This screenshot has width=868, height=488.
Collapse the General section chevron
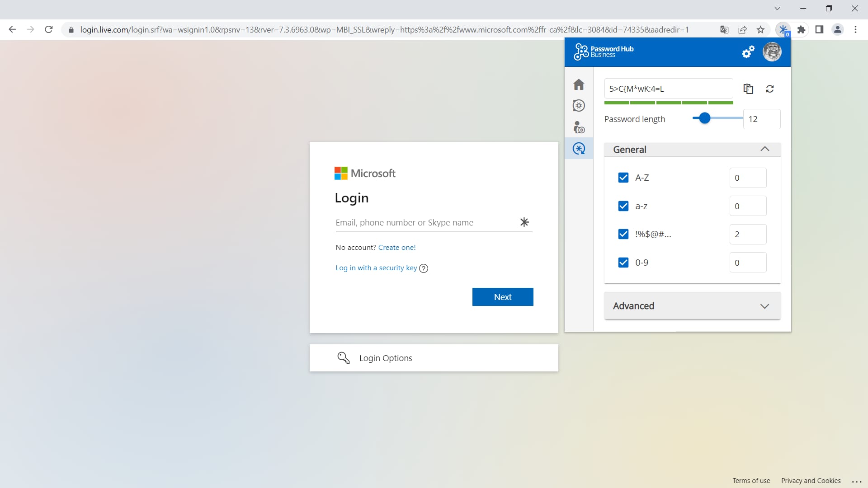click(765, 149)
